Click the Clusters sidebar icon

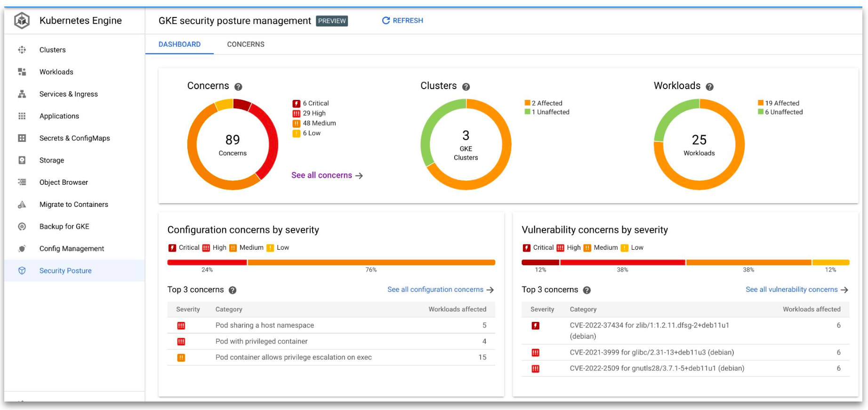click(22, 50)
